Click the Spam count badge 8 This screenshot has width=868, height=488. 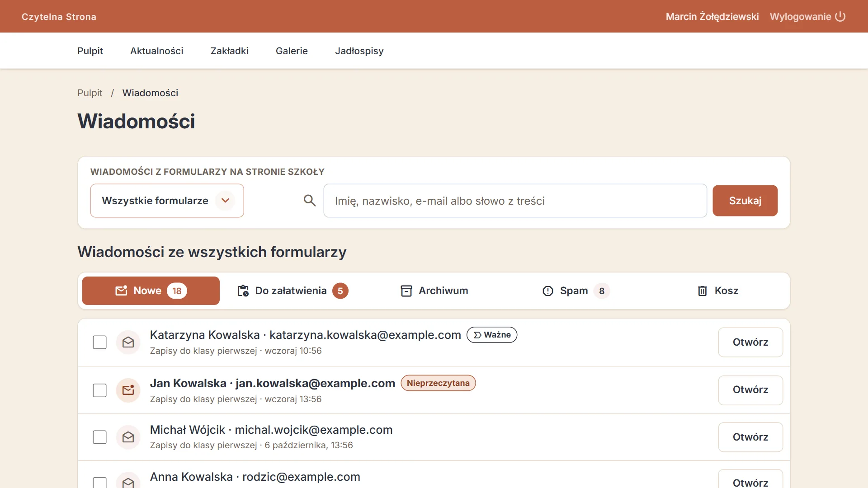click(x=602, y=291)
